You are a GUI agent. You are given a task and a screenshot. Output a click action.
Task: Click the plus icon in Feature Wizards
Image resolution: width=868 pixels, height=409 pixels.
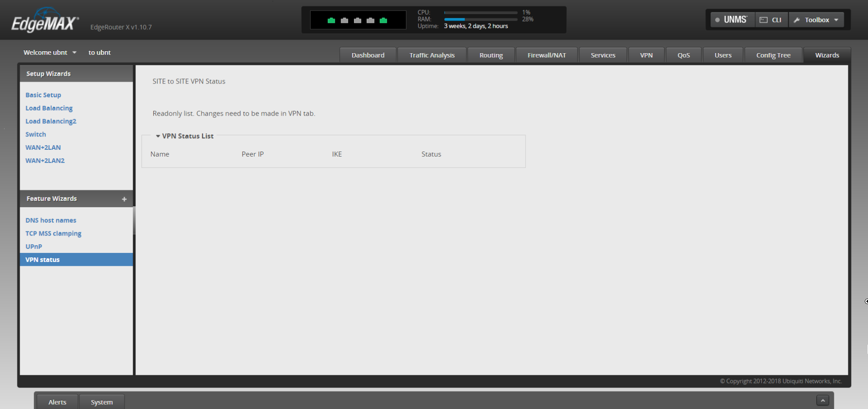124,199
